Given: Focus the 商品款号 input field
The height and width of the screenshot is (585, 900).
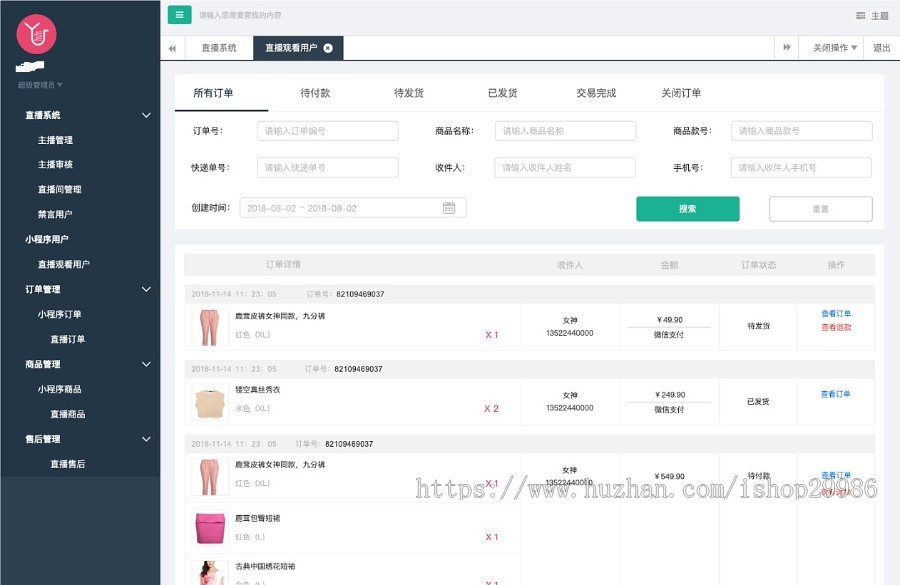Looking at the screenshot, I should 802,131.
